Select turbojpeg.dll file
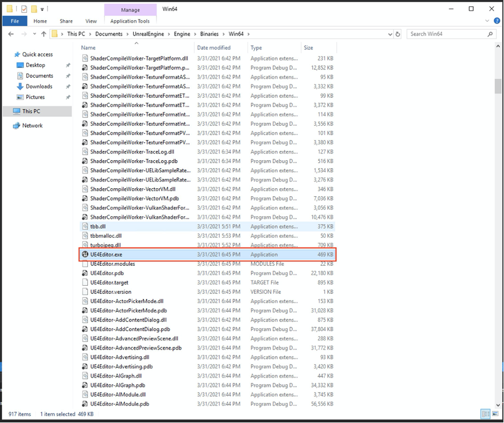This screenshot has height=423, width=504. click(106, 245)
